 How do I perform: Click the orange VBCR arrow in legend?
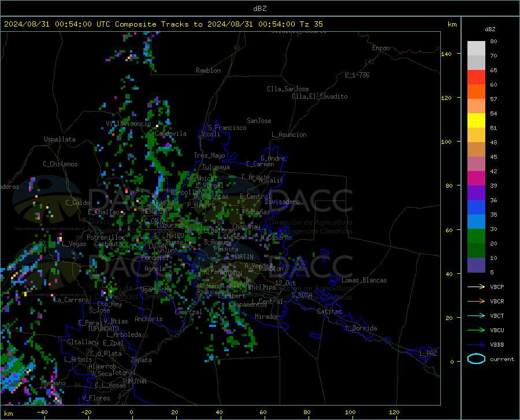click(476, 302)
